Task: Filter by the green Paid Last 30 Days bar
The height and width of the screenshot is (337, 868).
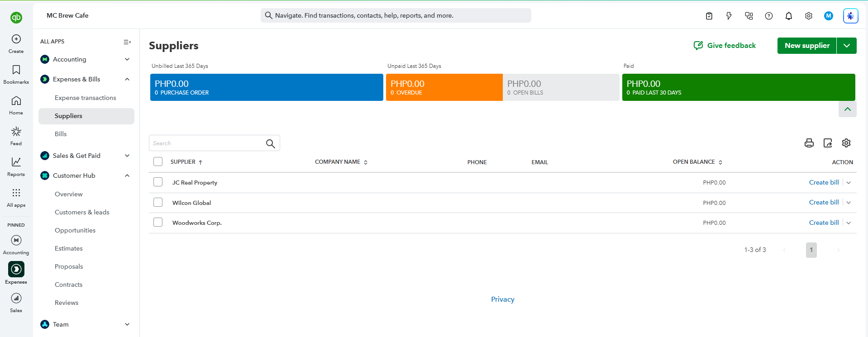Action: click(x=739, y=87)
